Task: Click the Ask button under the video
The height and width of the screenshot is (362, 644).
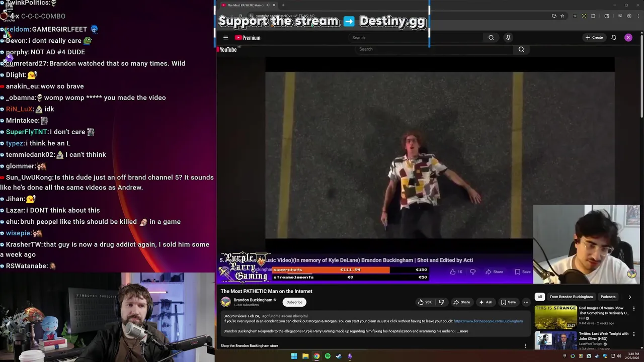Action: [x=486, y=302]
